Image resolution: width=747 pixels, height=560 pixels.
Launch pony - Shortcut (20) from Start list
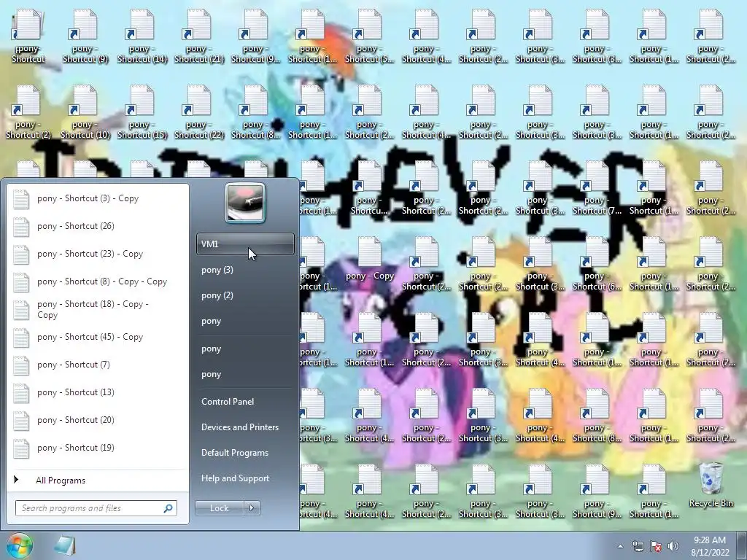[x=98, y=420]
